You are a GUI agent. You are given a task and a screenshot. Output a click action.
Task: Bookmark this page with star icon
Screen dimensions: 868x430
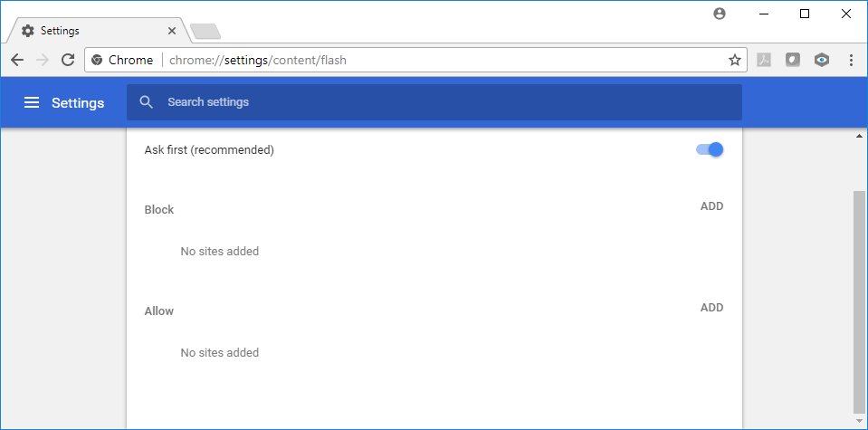tap(735, 60)
